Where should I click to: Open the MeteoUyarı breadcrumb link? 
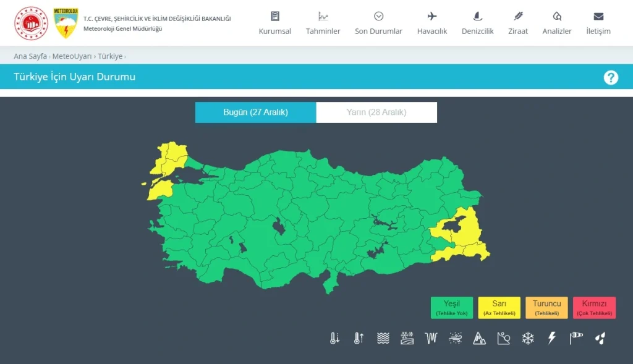72,56
